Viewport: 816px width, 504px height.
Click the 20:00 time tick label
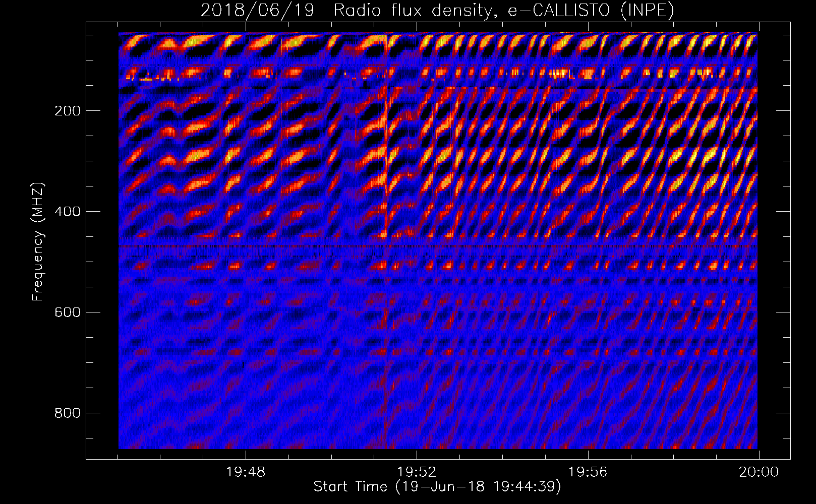coord(759,472)
